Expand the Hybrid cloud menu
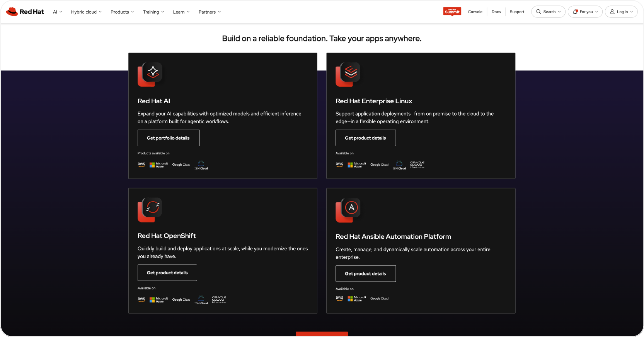Viewport: 644px width, 337px height. click(86, 12)
